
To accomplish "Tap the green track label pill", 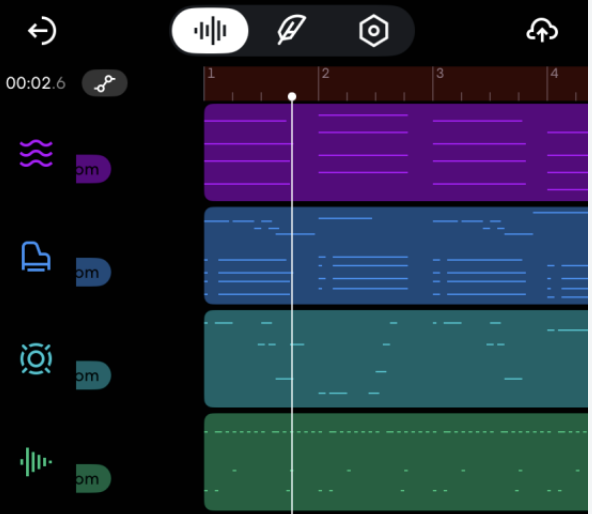I will (93, 478).
